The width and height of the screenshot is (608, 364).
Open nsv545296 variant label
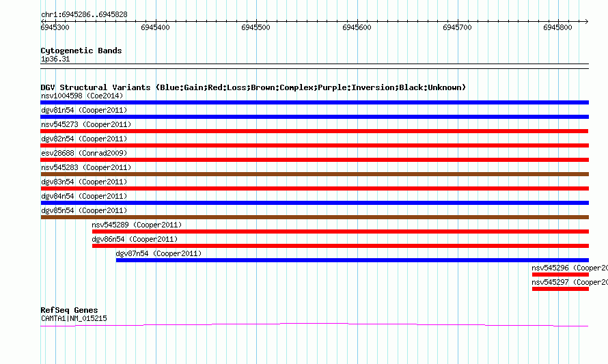570,268
